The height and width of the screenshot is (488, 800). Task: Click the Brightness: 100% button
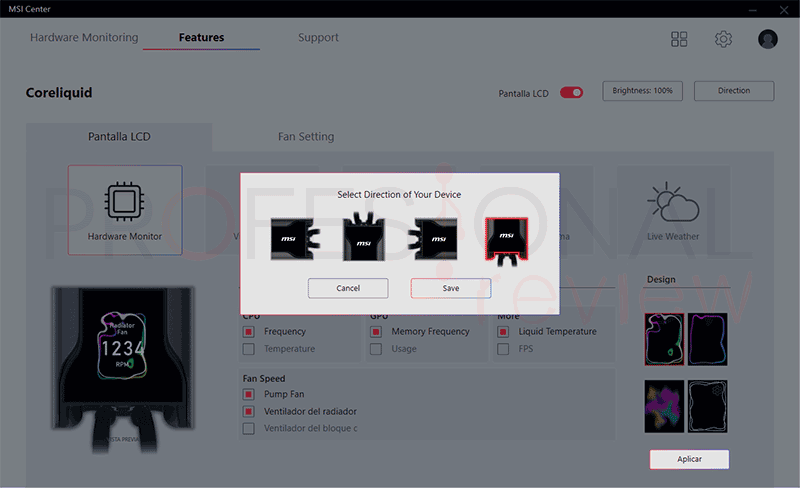pos(642,91)
